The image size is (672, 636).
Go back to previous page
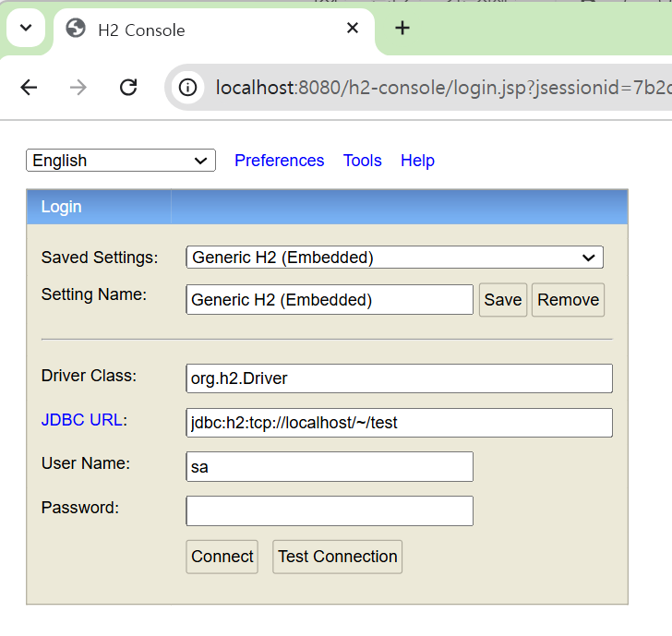coord(29,88)
